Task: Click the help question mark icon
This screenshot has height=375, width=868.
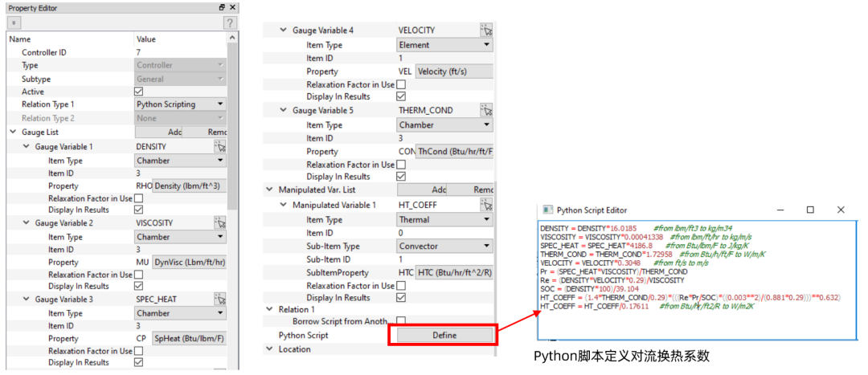Action: click(231, 22)
